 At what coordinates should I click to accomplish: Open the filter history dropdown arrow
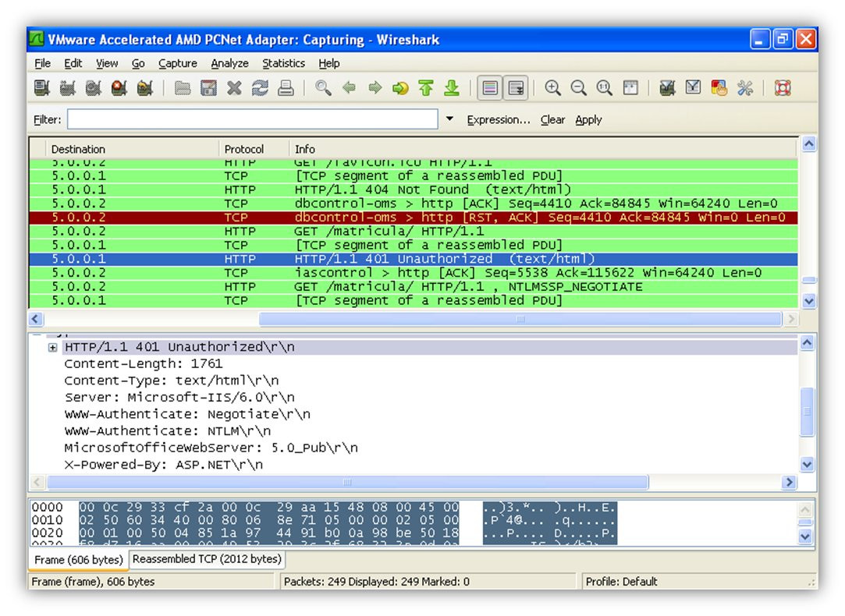click(x=449, y=119)
